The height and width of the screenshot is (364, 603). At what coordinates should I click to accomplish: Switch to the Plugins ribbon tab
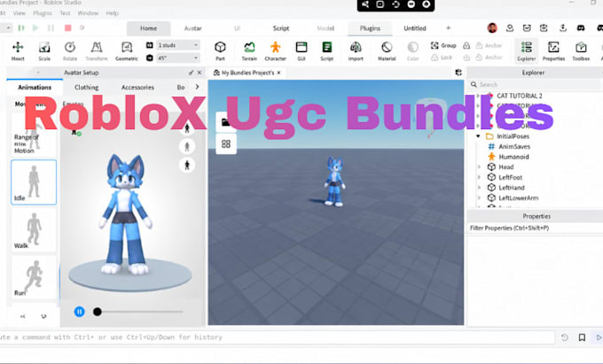tap(370, 28)
